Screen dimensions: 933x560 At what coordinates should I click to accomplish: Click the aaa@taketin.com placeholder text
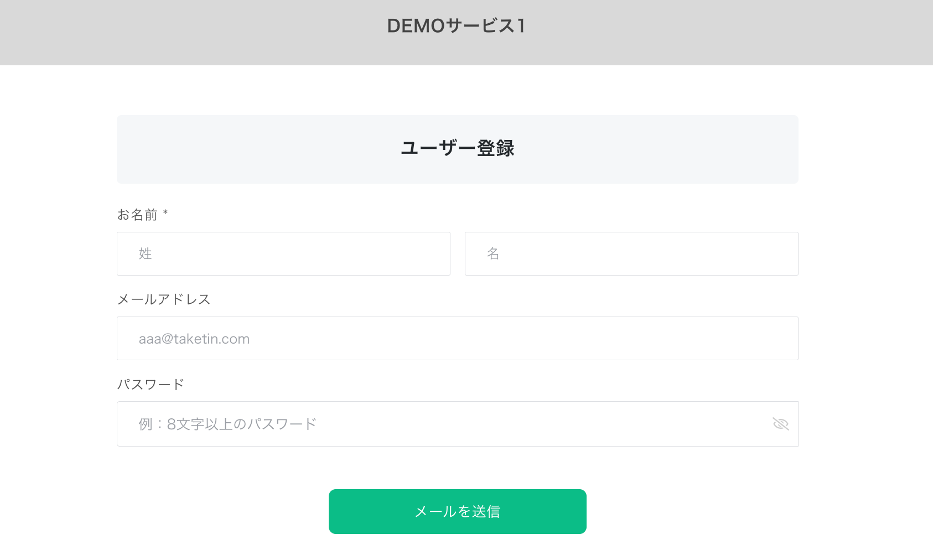coord(194,339)
